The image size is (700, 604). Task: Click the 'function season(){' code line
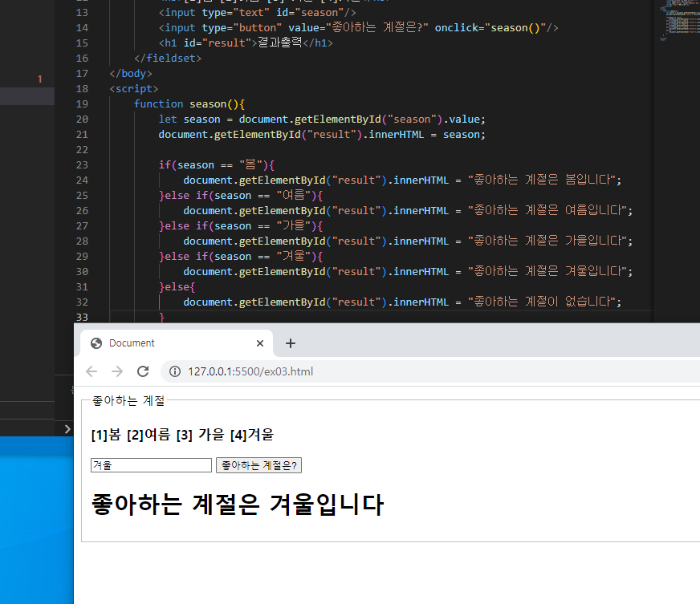pyautogui.click(x=189, y=104)
